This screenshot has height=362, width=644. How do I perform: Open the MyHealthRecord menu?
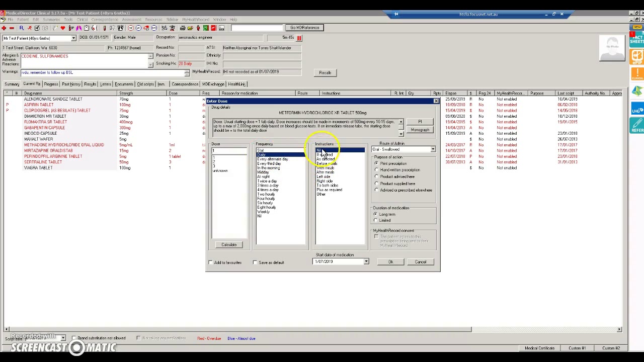196,20
